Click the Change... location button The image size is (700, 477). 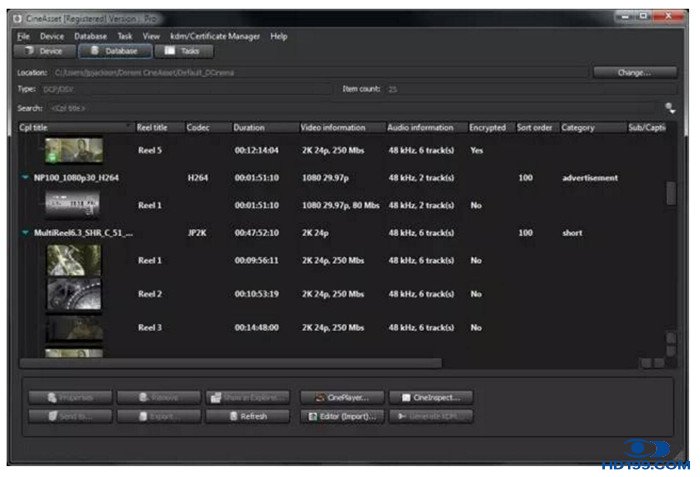pyautogui.click(x=627, y=72)
